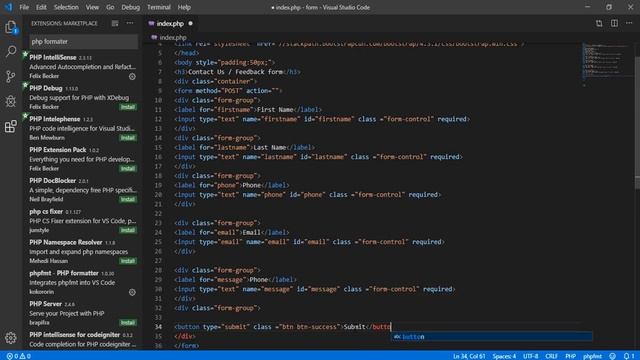Open the Search view in activity bar
The image size is (640, 360).
[x=11, y=51]
